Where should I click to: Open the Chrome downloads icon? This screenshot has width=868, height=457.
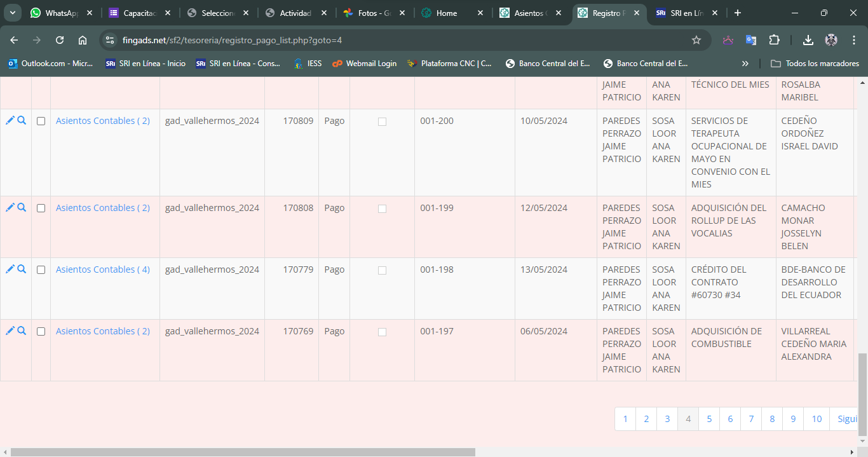[x=808, y=40]
